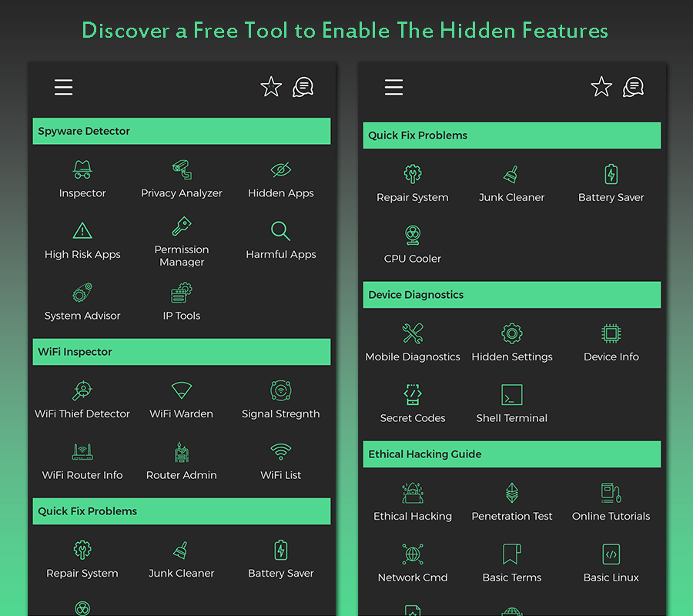Open Mobile Diagnostics
This screenshot has height=616, width=693.
(x=413, y=343)
